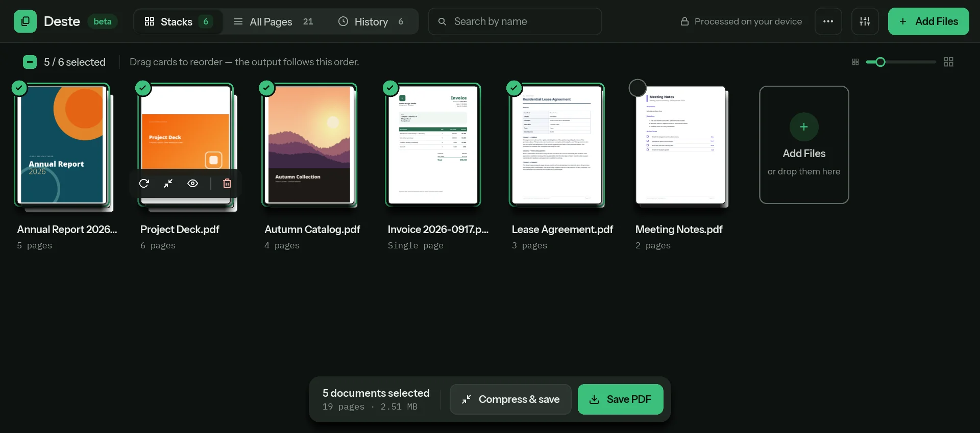Check the Meeting Notes card checkbox
The height and width of the screenshot is (433, 980).
click(x=638, y=88)
